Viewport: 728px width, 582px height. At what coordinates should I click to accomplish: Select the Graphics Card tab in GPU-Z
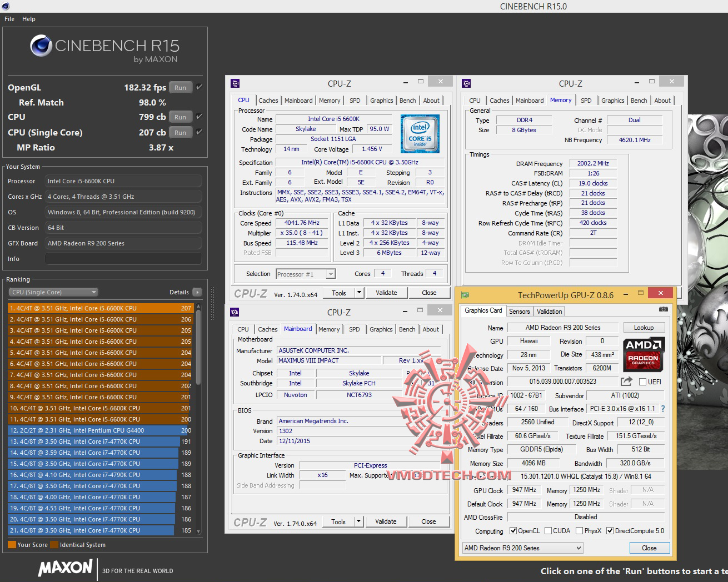tap(483, 310)
